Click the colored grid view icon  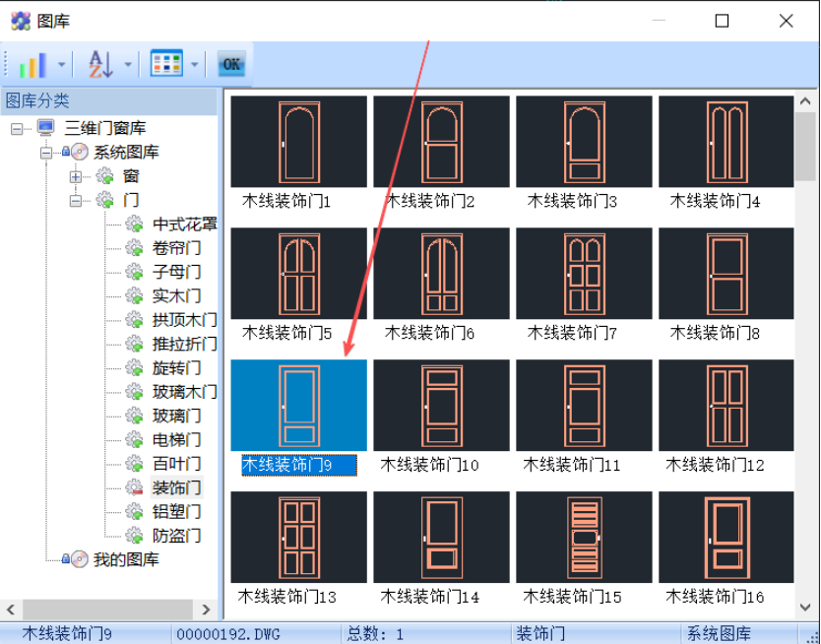tap(166, 65)
